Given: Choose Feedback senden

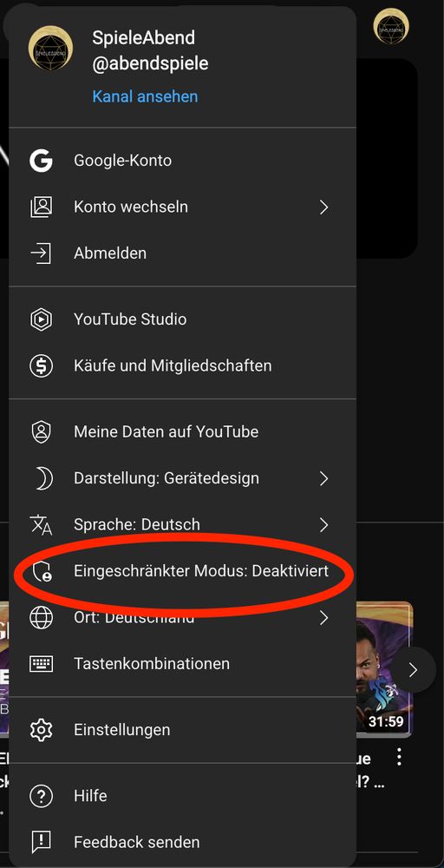Looking at the screenshot, I should [182, 843].
